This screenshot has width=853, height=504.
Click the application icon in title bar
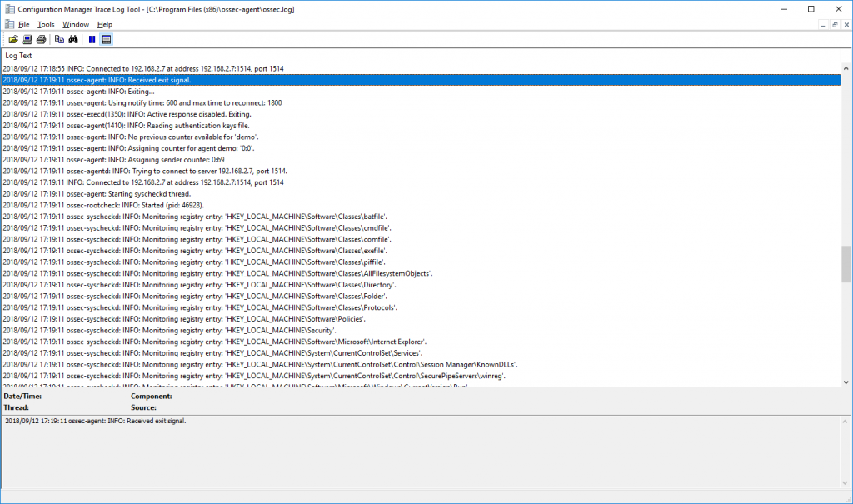pos(9,9)
